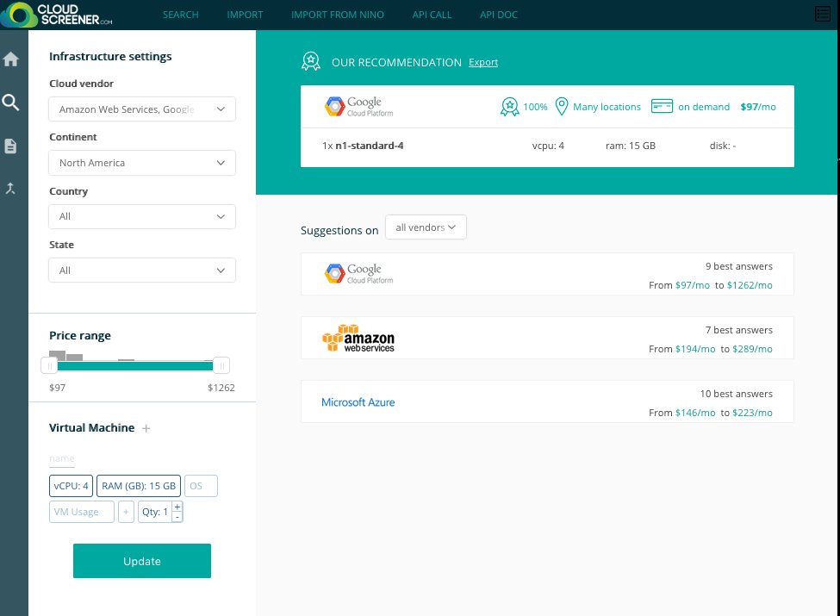The width and height of the screenshot is (840, 616).
Task: Click the Export link
Action: click(x=483, y=62)
